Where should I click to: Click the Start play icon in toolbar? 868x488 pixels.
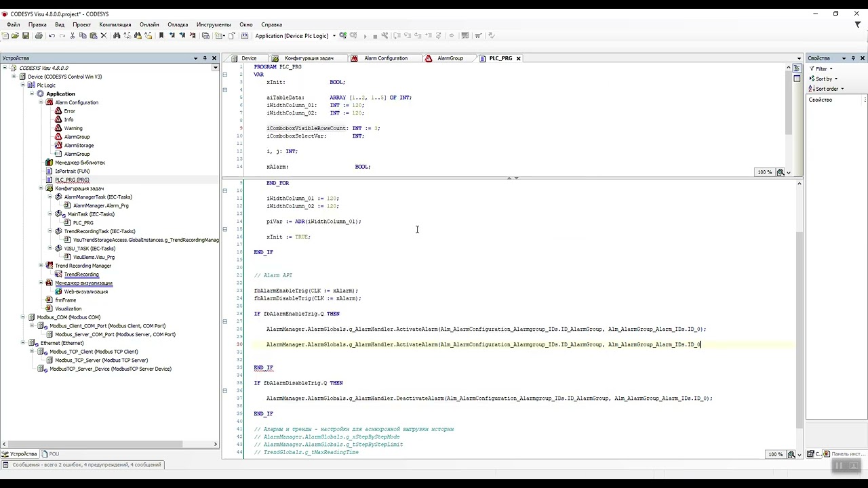(x=365, y=36)
